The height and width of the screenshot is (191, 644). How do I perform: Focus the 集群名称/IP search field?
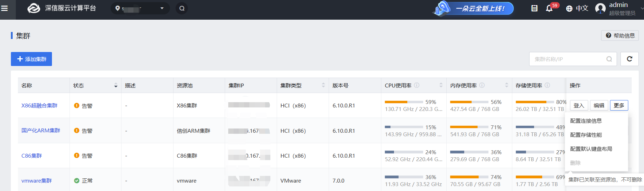(569, 59)
